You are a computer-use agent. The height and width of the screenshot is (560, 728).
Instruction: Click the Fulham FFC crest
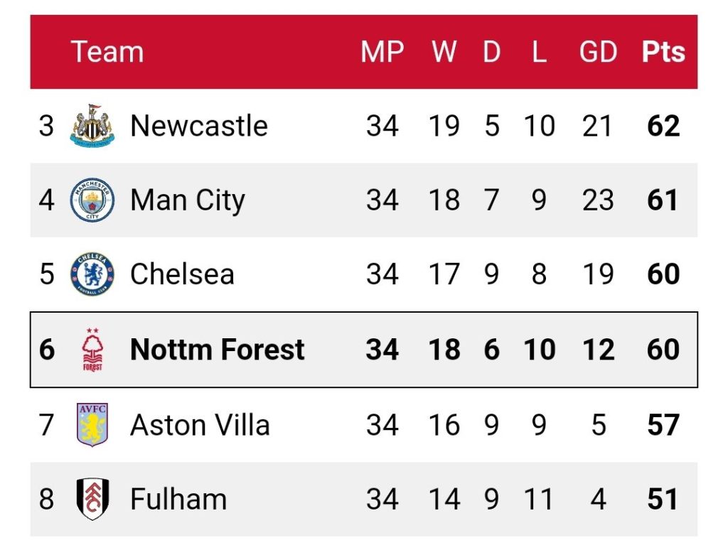pyautogui.click(x=92, y=499)
